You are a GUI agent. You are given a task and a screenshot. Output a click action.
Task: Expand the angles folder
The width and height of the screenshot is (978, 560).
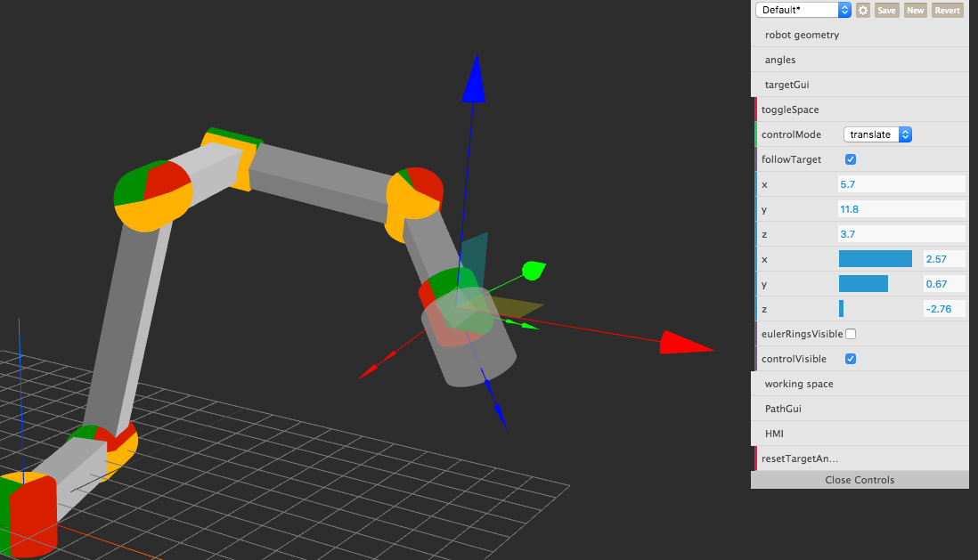pos(860,60)
